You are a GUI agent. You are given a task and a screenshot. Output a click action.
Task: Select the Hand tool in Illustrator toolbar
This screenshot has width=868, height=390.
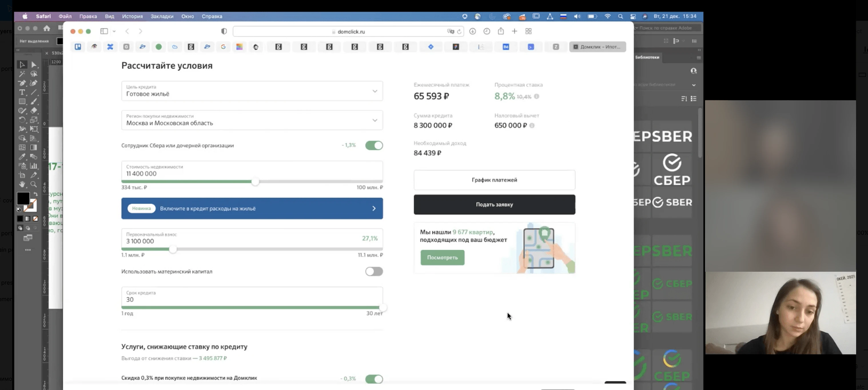pyautogui.click(x=22, y=184)
